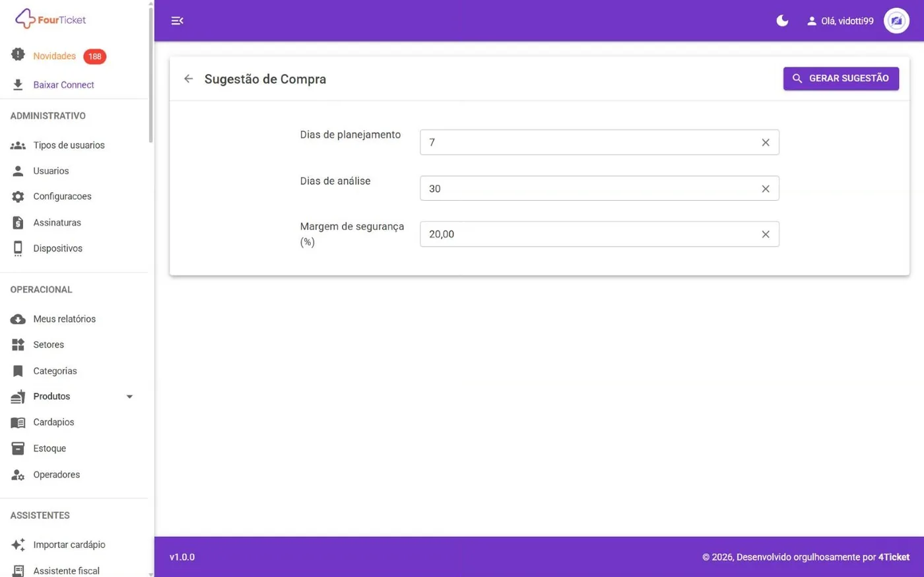Click the Meus relatórios cloud icon

[x=18, y=319]
